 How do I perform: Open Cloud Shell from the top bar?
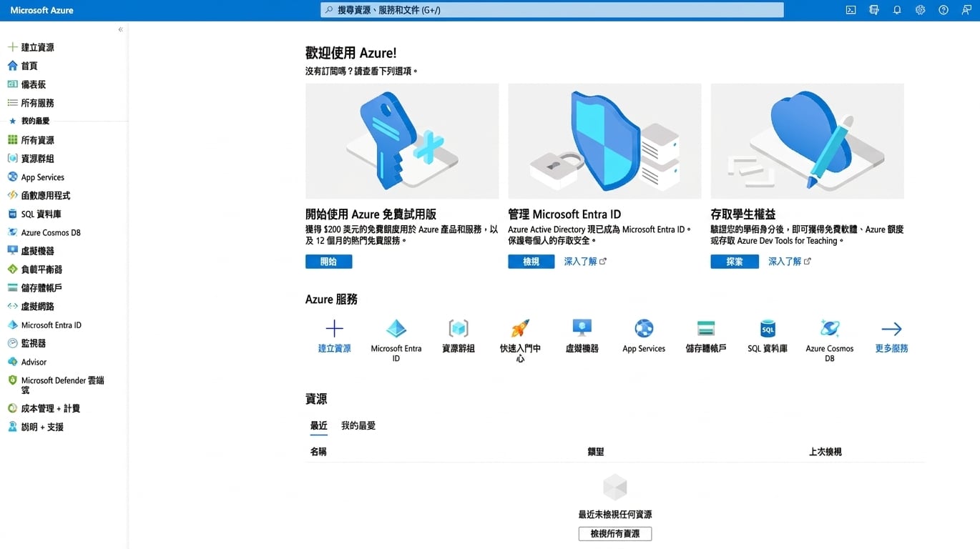[851, 10]
